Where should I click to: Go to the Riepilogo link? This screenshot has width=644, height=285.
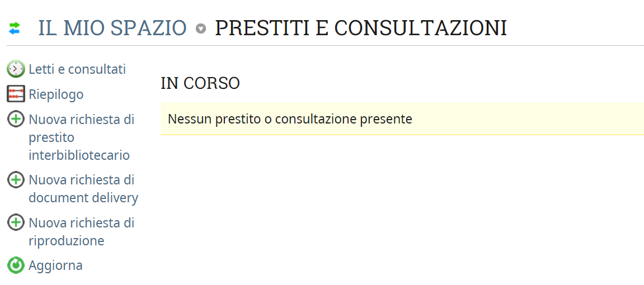tap(56, 94)
